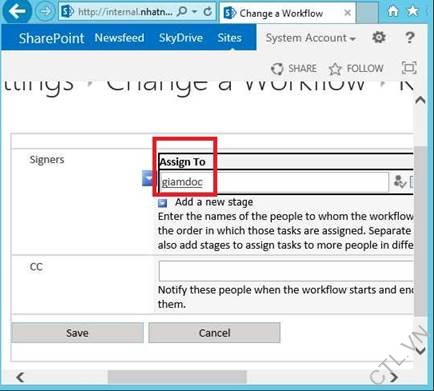The image size is (434, 391).
Task: Click the CC row label
Action: 36,267
